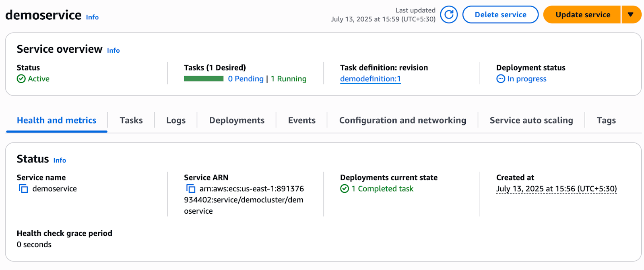This screenshot has width=644, height=270.
Task: Switch to the Logs tab
Action: tap(176, 120)
